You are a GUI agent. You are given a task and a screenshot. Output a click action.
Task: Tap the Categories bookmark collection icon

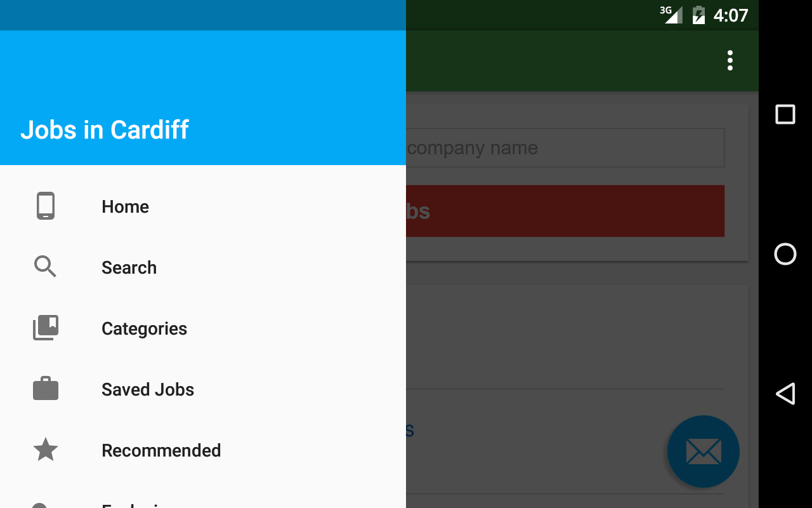tap(46, 328)
